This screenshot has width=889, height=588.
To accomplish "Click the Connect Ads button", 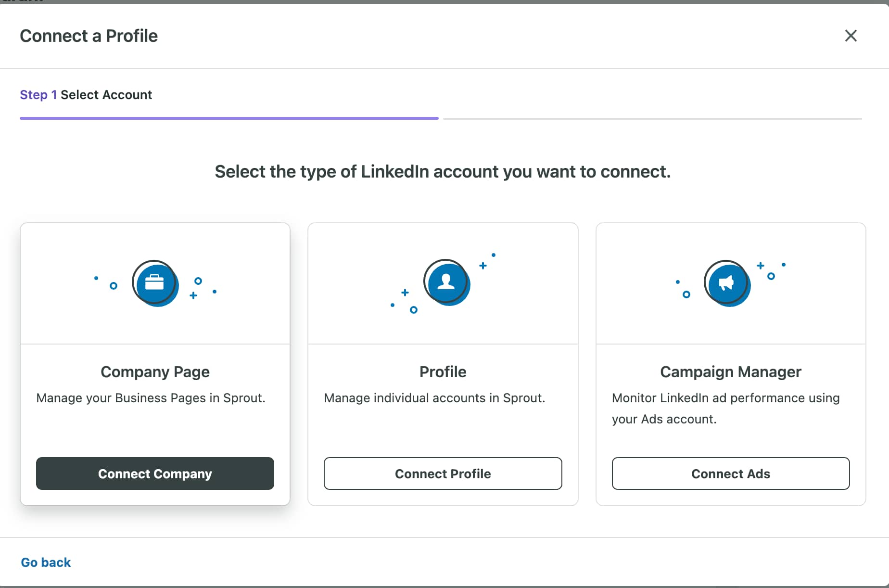I will point(730,473).
